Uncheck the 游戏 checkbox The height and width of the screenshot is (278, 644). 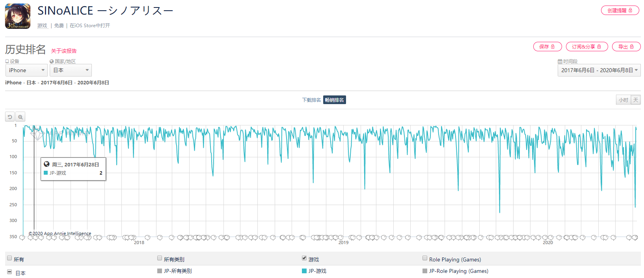tap(304, 258)
